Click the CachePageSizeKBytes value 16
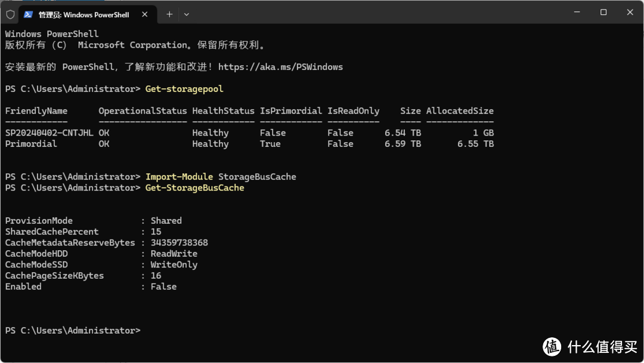Viewport: 644px width, 363px height. [156, 276]
